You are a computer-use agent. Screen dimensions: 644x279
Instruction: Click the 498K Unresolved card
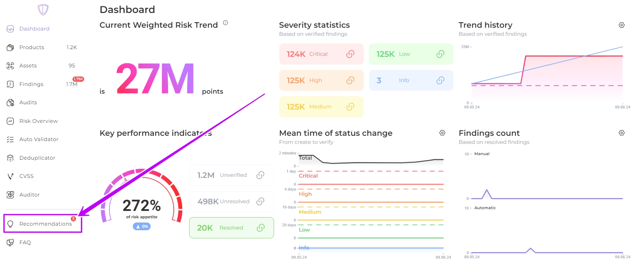(231, 201)
